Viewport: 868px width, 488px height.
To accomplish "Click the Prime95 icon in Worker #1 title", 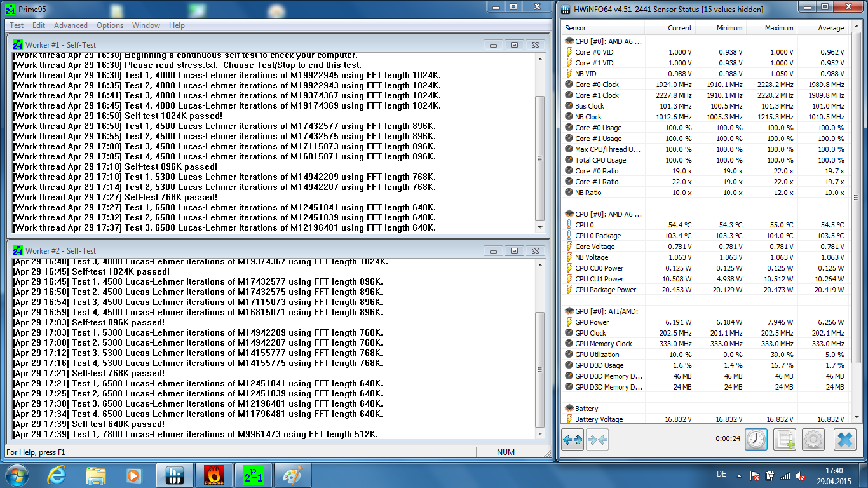I will click(18, 44).
